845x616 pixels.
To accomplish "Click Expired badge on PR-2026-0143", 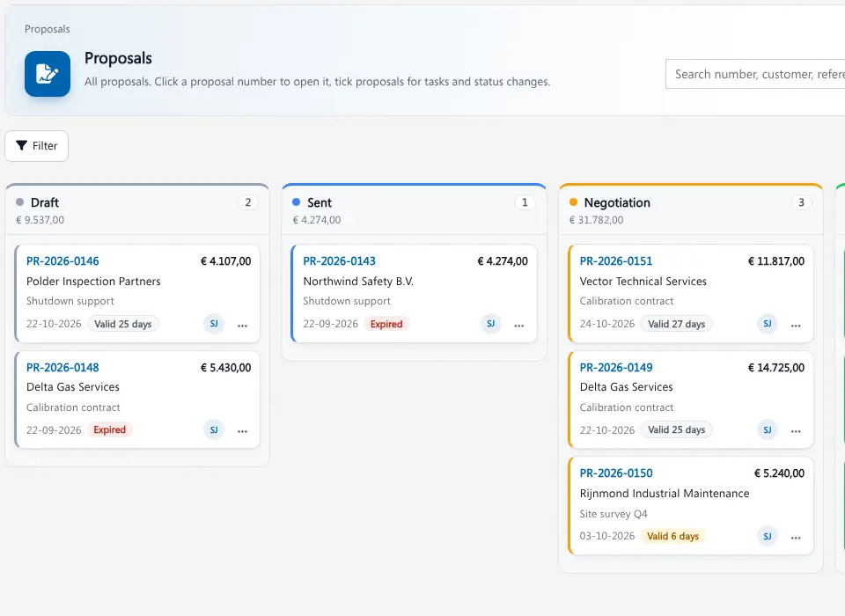I will click(x=386, y=324).
